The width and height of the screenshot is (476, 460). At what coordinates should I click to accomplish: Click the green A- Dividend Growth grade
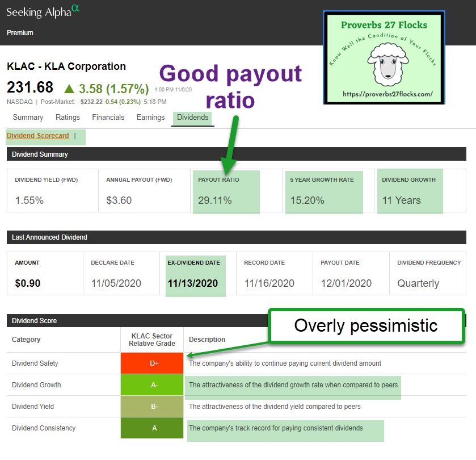(152, 385)
